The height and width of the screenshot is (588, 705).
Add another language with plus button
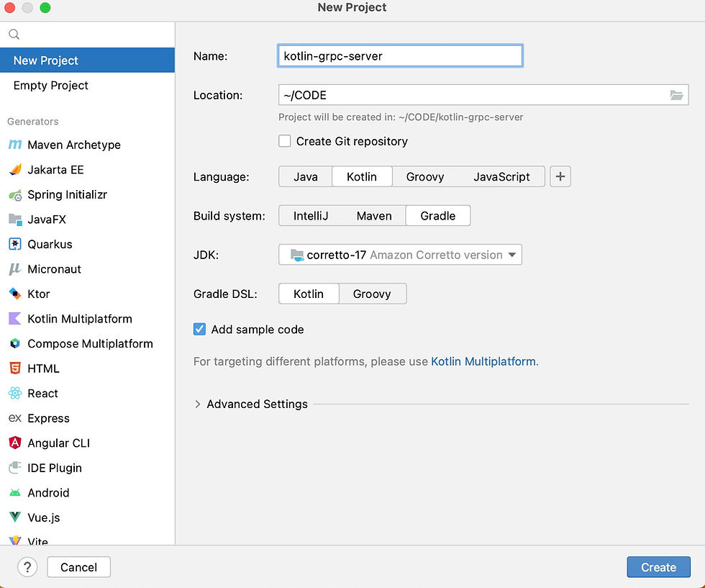(x=560, y=176)
